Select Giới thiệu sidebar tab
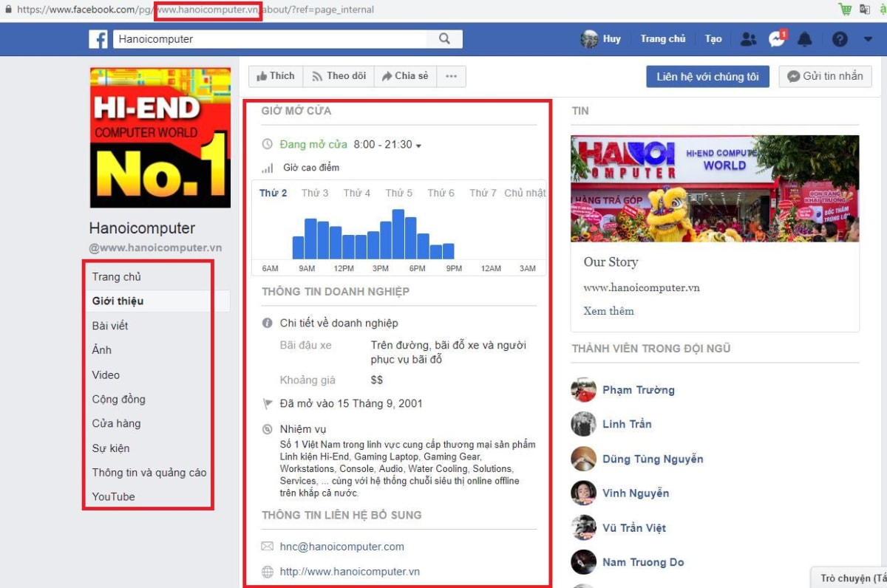Screen dimensions: 887x588 tap(118, 301)
